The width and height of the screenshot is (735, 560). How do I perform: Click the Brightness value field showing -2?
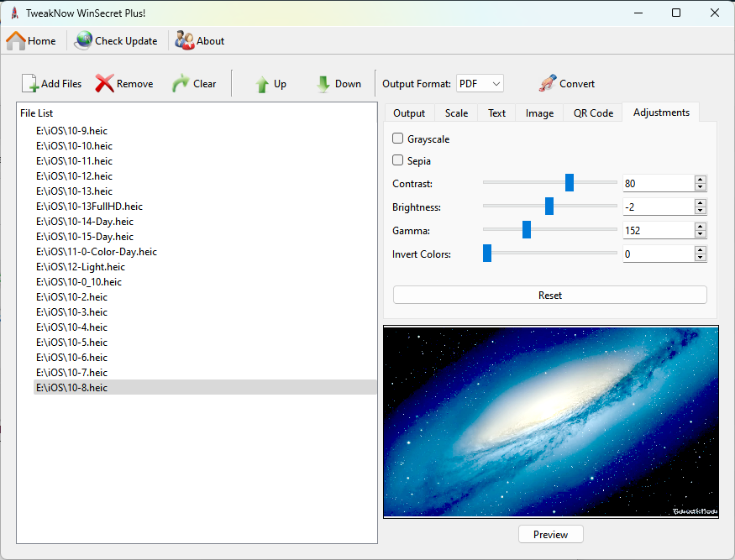[658, 207]
